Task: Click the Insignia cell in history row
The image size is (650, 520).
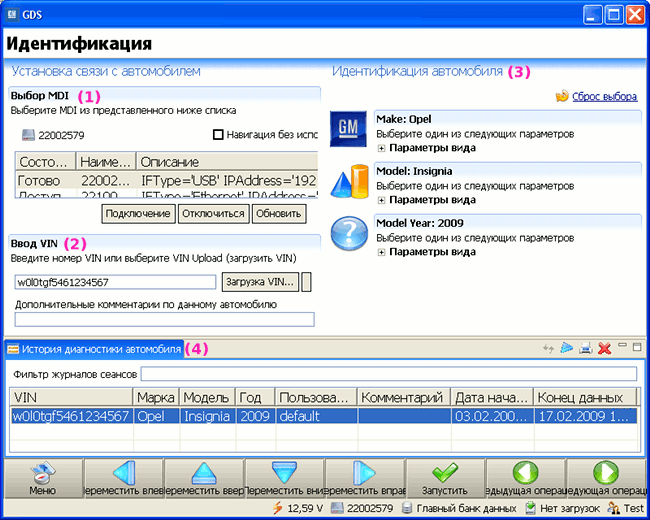Action: [207, 416]
